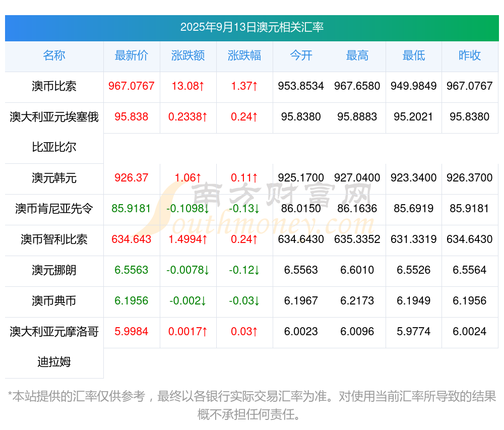Click high value 927.0400

[x=357, y=178]
